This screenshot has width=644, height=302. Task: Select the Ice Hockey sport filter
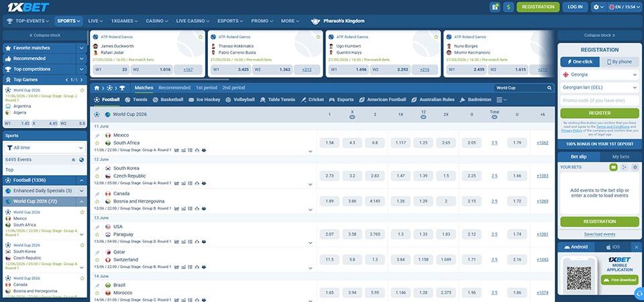coord(204,100)
